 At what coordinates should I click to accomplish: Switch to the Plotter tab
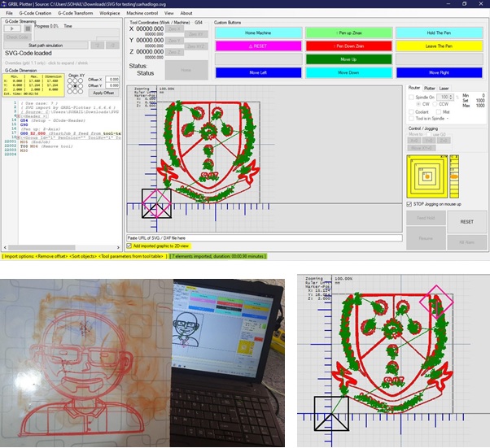coord(430,89)
